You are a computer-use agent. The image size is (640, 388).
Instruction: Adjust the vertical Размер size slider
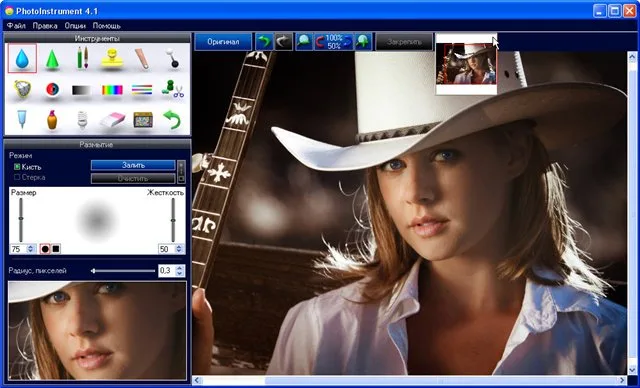coord(21,219)
